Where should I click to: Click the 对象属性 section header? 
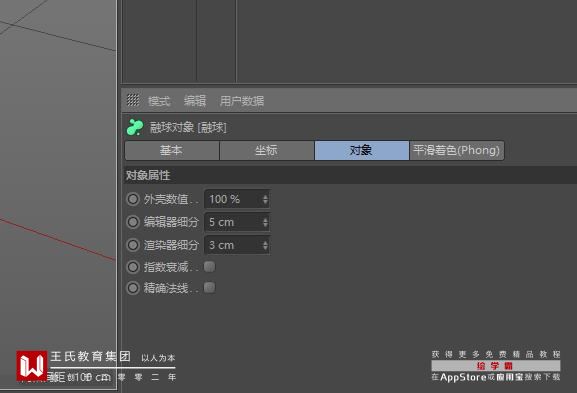tap(349, 175)
